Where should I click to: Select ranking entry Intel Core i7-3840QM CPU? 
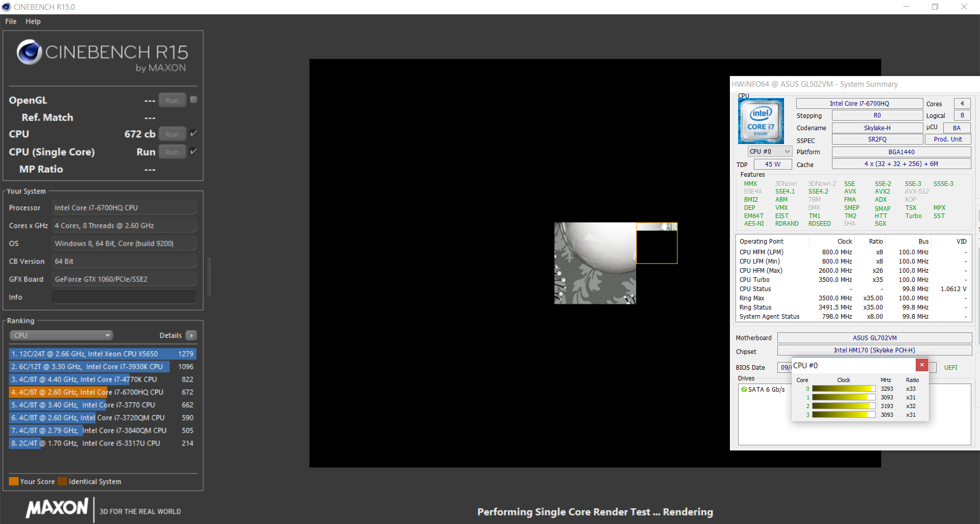(103, 431)
